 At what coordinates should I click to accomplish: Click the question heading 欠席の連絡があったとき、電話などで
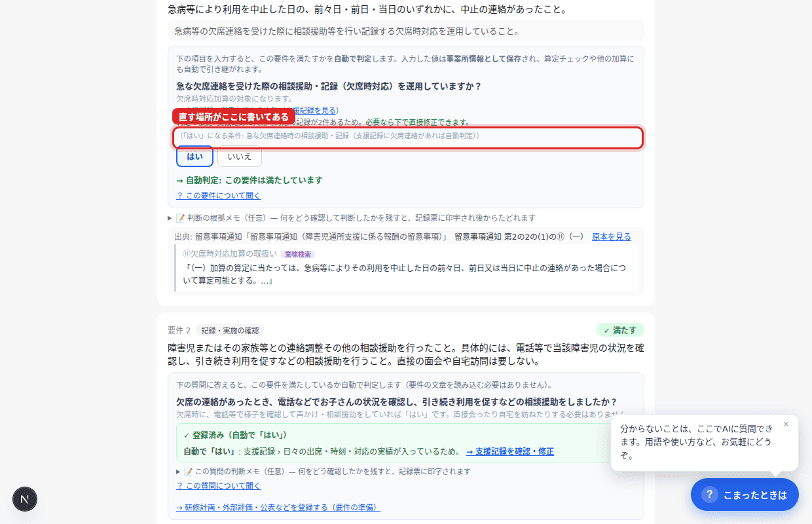397,402
